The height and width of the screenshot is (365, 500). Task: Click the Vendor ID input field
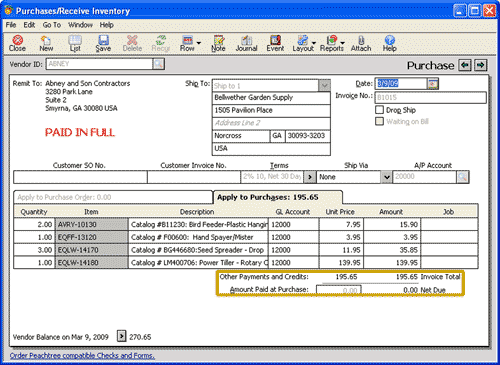[x=99, y=64]
